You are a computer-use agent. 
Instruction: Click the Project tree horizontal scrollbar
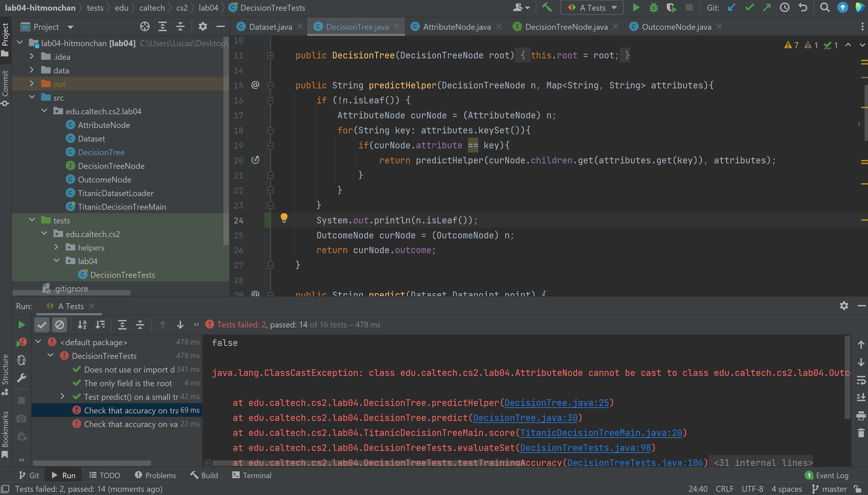tap(71, 293)
